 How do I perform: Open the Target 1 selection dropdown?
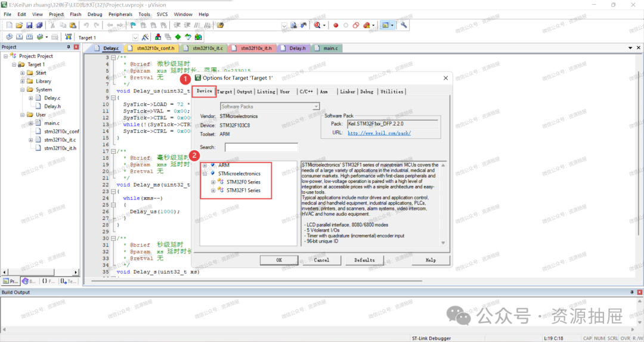point(135,38)
